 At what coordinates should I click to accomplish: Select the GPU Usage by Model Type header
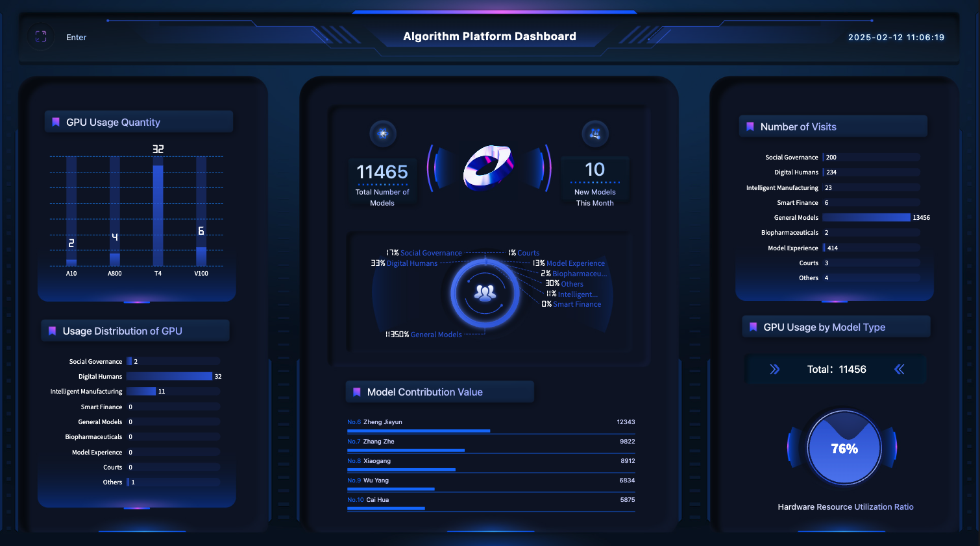coord(824,327)
